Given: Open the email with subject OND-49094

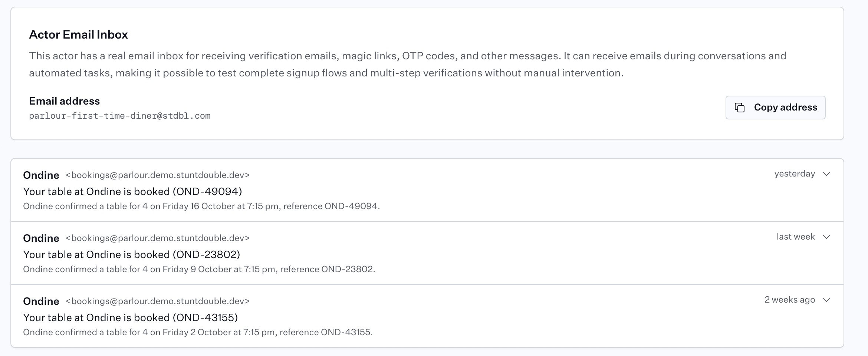Looking at the screenshot, I should (x=427, y=190).
